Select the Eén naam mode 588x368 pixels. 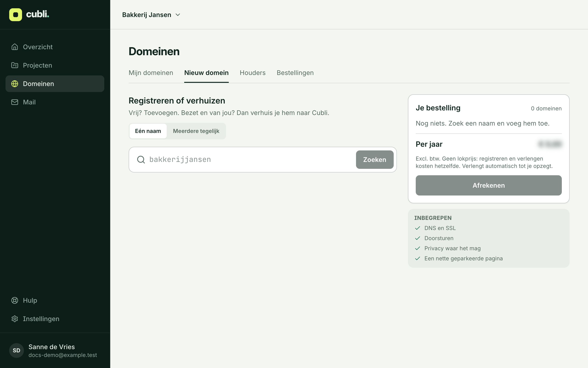(148, 131)
